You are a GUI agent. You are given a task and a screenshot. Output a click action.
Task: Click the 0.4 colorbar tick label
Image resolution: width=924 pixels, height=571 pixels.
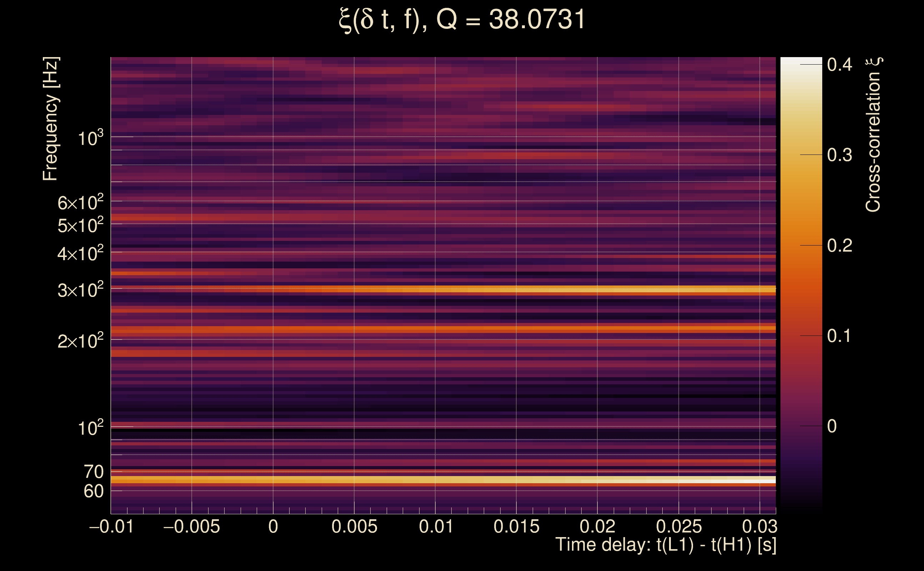[x=839, y=65]
